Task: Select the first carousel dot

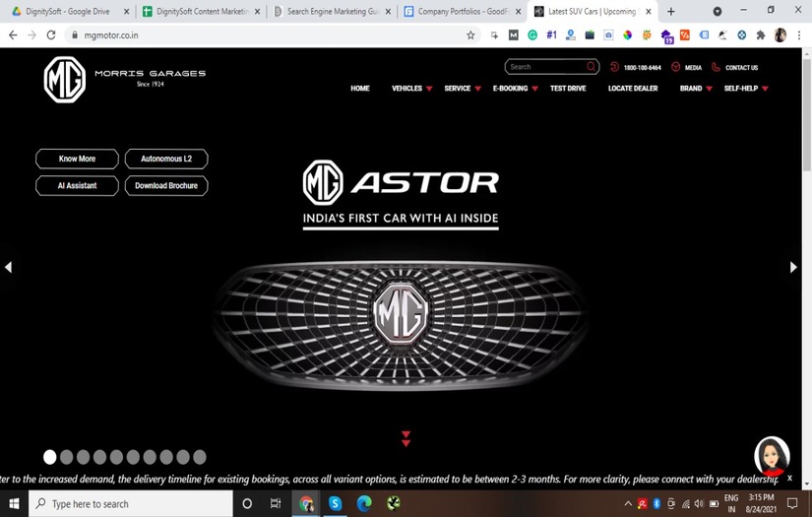Action: pyautogui.click(x=50, y=457)
